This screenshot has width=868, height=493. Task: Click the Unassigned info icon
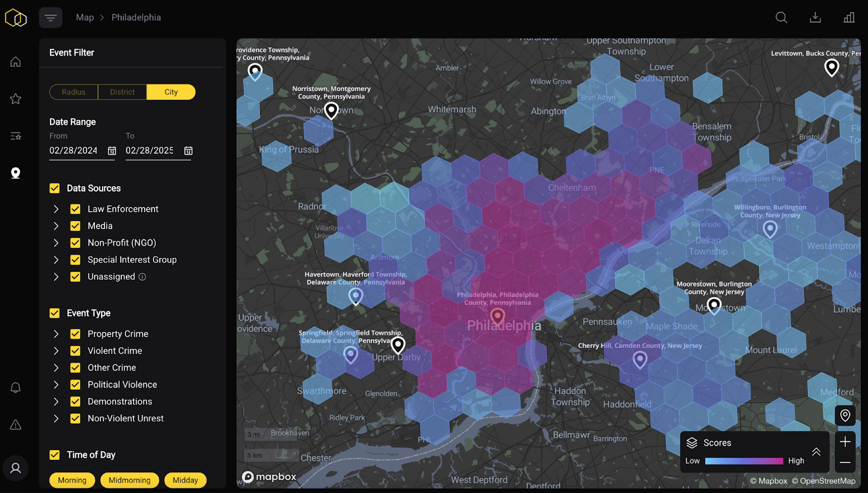tap(142, 277)
